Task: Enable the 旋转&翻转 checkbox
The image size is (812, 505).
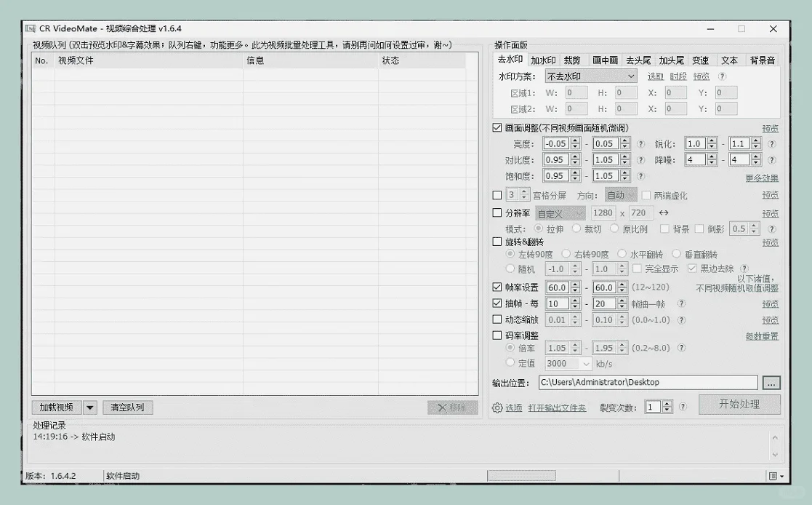Action: tap(497, 242)
